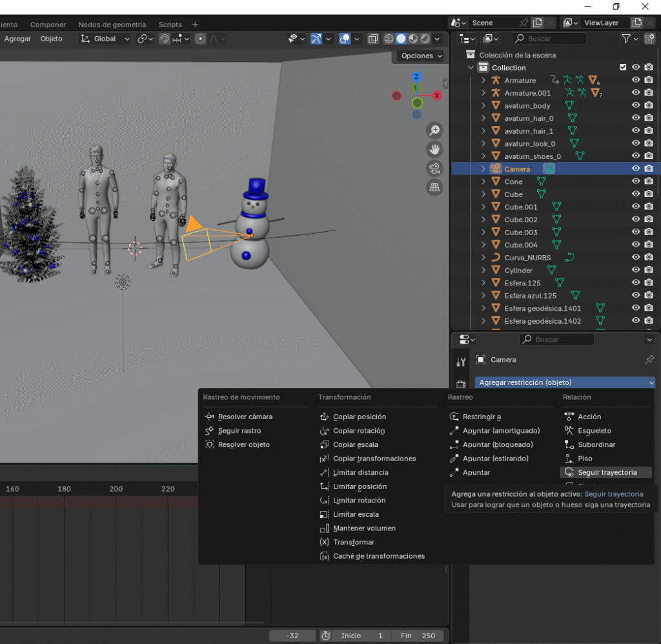Click the zoom magnifier icon in viewport
This screenshot has height=644, width=661.
coord(434,130)
